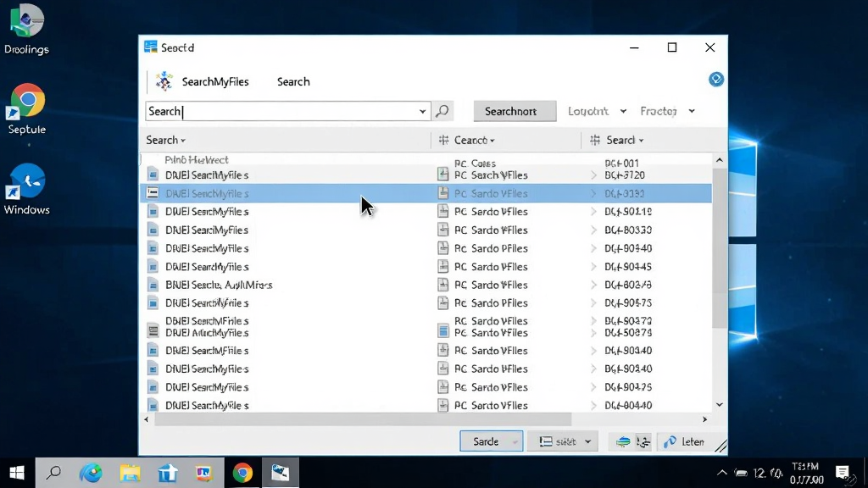Screen dimensions: 868x488
Task: Open File Explorer from the taskbar
Action: pyautogui.click(x=130, y=473)
